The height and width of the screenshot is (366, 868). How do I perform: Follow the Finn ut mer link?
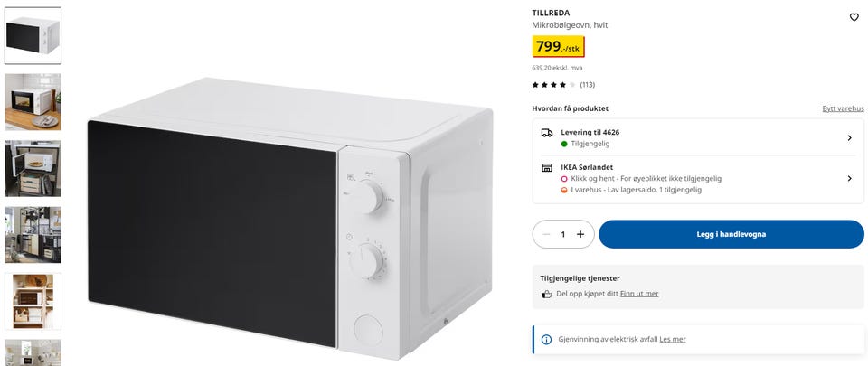coord(639,294)
